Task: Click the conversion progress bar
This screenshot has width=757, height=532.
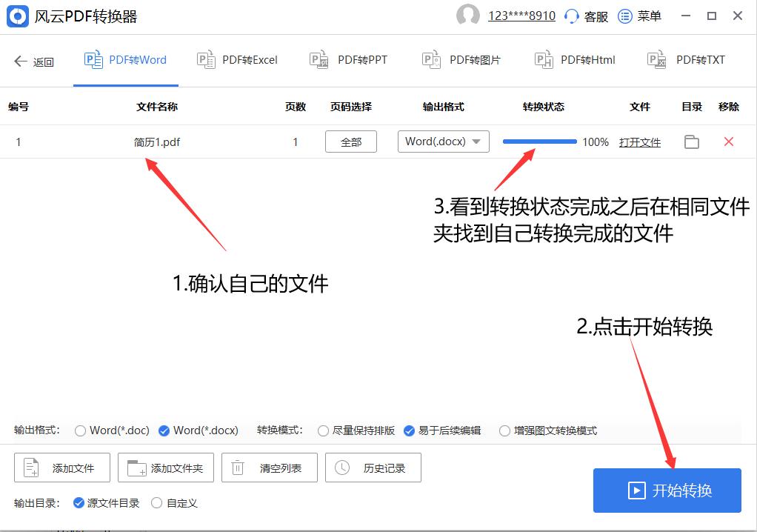Action: (539, 141)
